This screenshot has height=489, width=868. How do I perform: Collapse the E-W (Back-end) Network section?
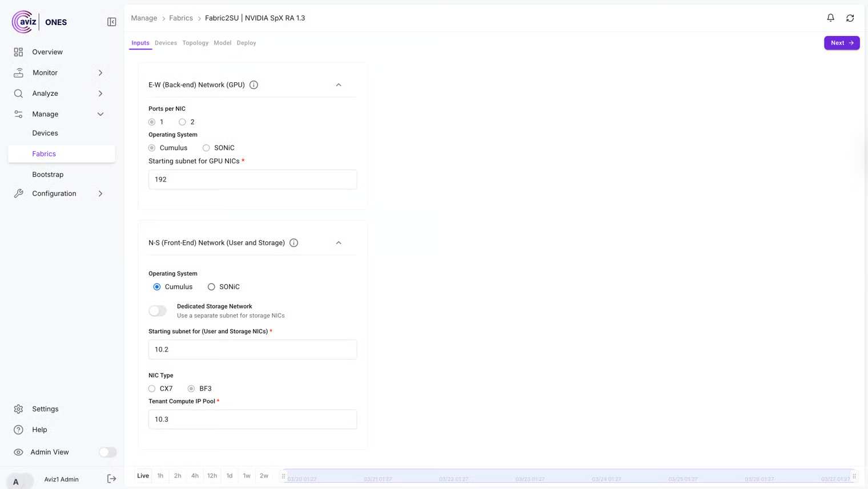[x=339, y=85]
